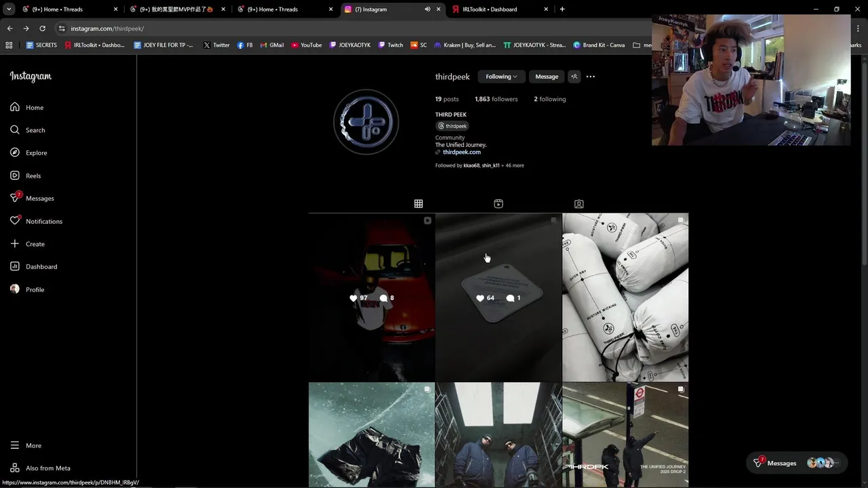The image size is (868, 488).
Task: Open Home in Instagram sidebar
Action: pyautogui.click(x=27, y=107)
